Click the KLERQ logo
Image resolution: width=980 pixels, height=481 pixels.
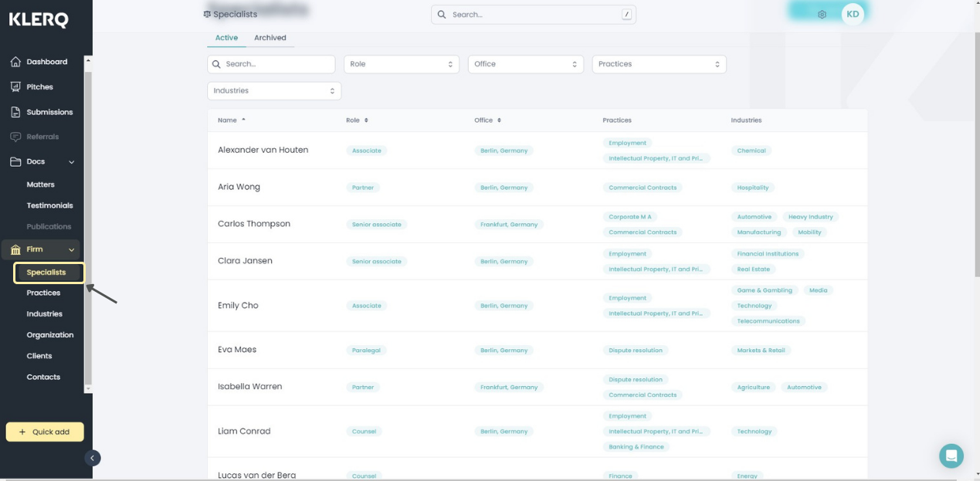39,21
